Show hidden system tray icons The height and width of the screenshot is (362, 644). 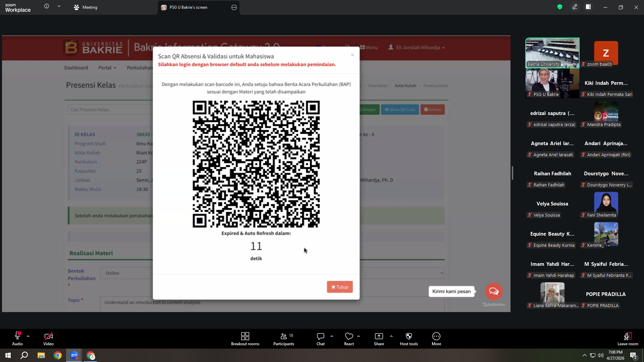(585, 355)
